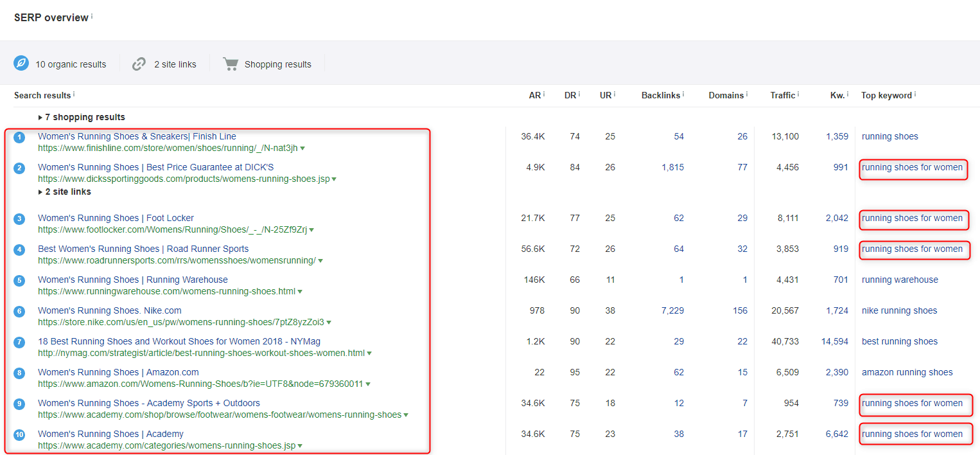Click Backlinks value 7,229 for Nike
Screen dimensions: 980x455
672,310
